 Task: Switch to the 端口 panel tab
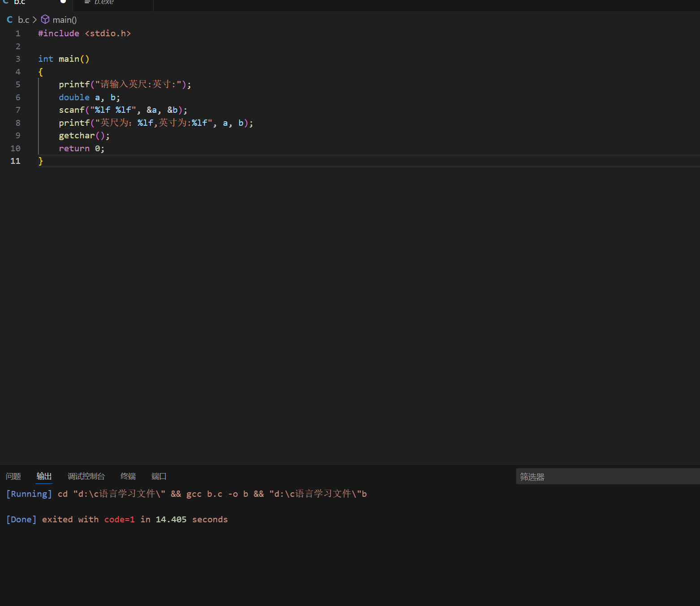159,476
